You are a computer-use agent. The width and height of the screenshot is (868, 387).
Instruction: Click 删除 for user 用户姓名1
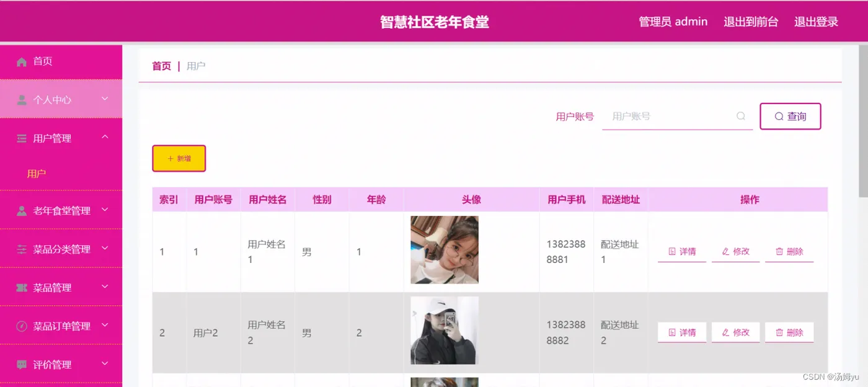pyautogui.click(x=789, y=251)
